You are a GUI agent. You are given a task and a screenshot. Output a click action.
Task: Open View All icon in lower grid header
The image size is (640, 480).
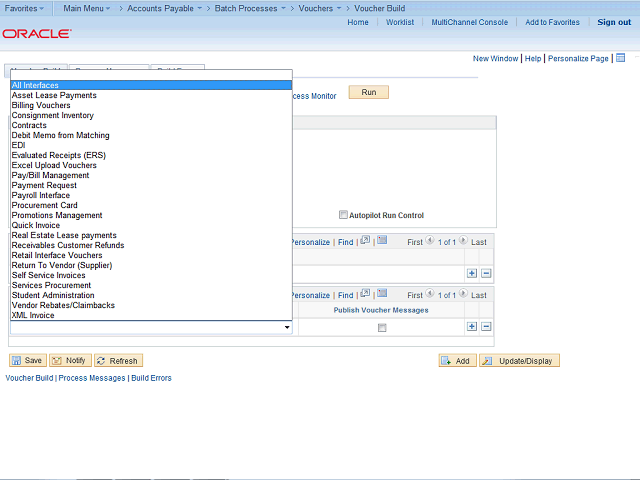tap(365, 293)
